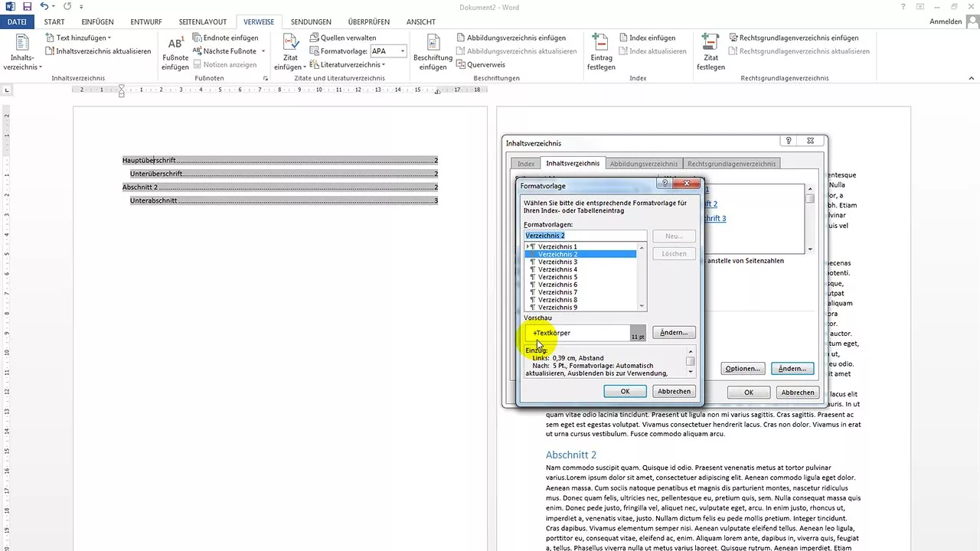Switch to the SENDUNGEN ribbon tab
980x551 pixels.
(x=311, y=21)
